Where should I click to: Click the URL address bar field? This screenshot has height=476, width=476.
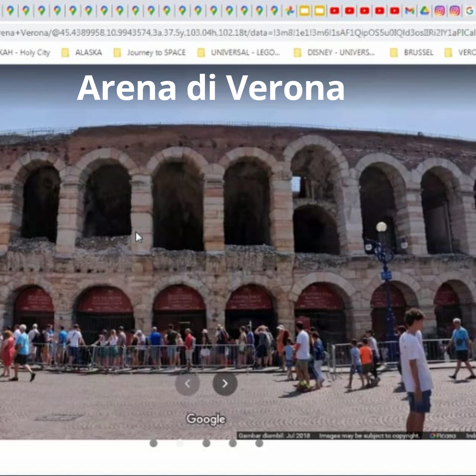[237, 33]
